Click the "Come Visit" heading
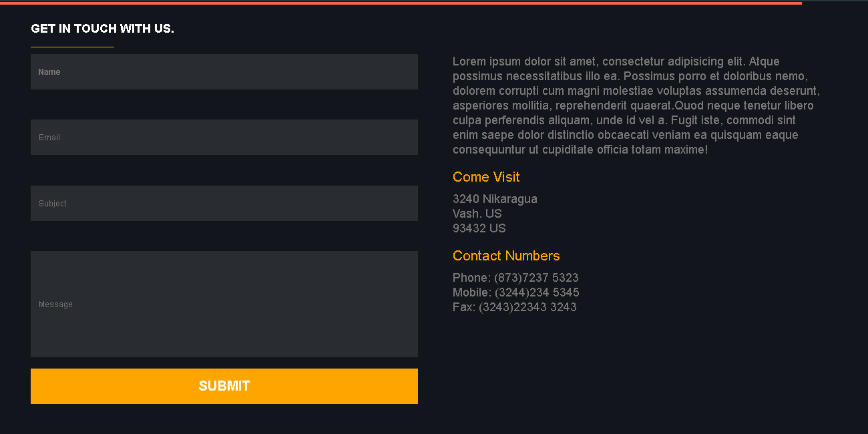Viewport: 868px width, 434px height. 486,177
